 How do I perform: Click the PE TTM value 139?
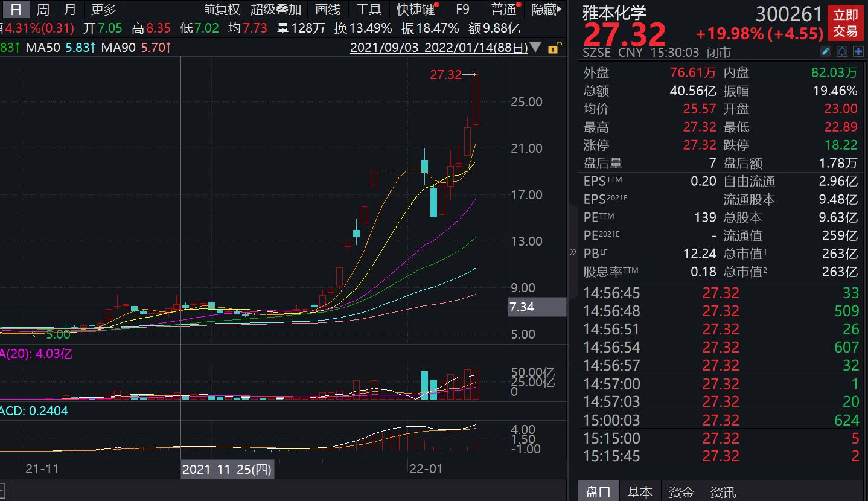pos(706,217)
